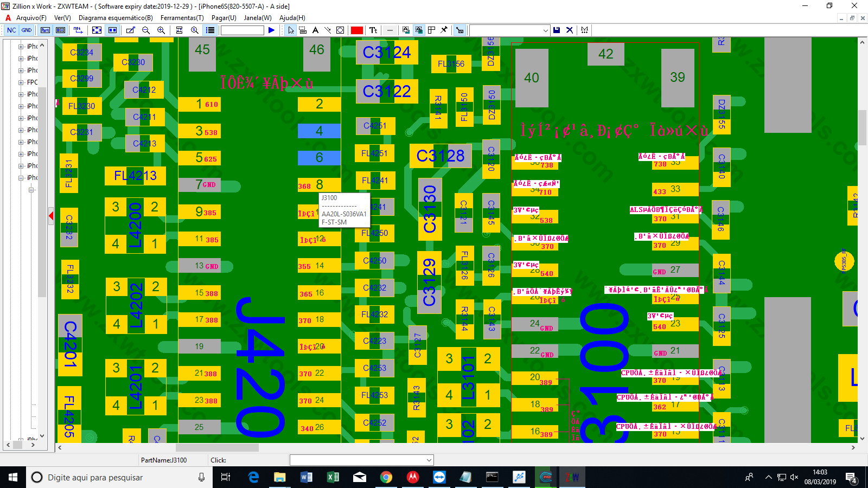Click the toolbar search text field

(242, 30)
